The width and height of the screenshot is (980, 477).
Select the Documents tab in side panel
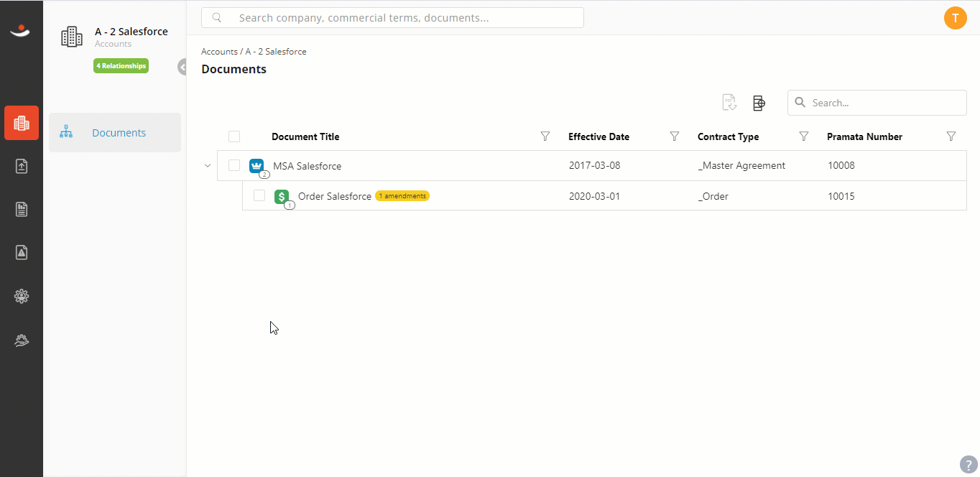[115, 132]
